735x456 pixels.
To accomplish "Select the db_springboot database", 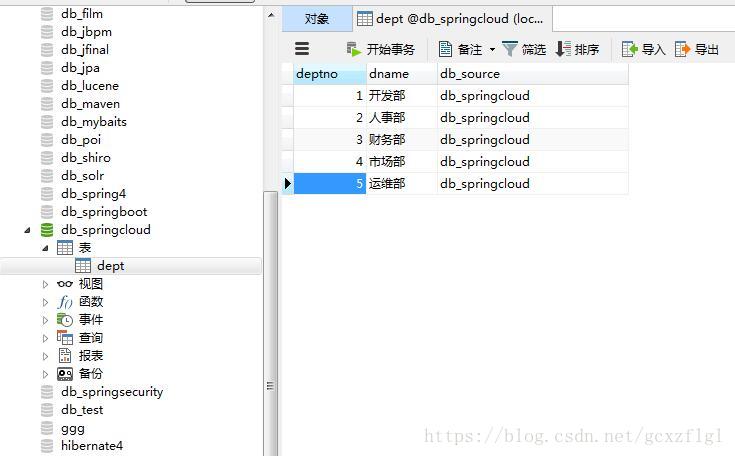I will (x=104, y=212).
